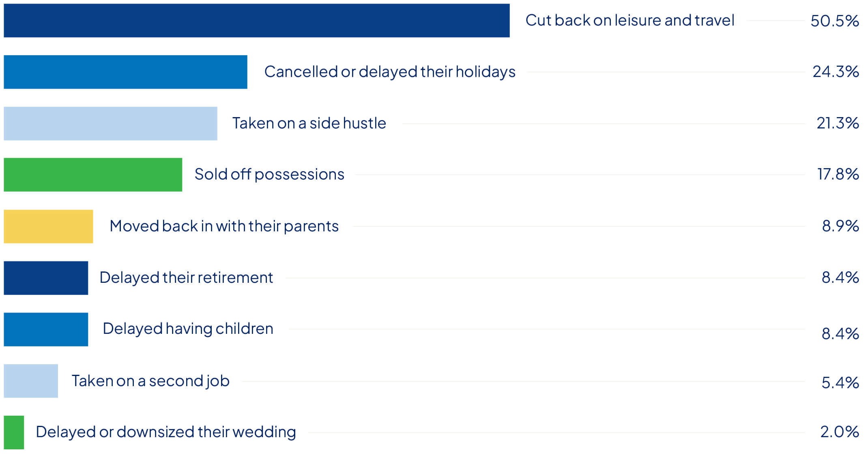Click the bar for cancelled or delayed holidays

[x=125, y=72]
